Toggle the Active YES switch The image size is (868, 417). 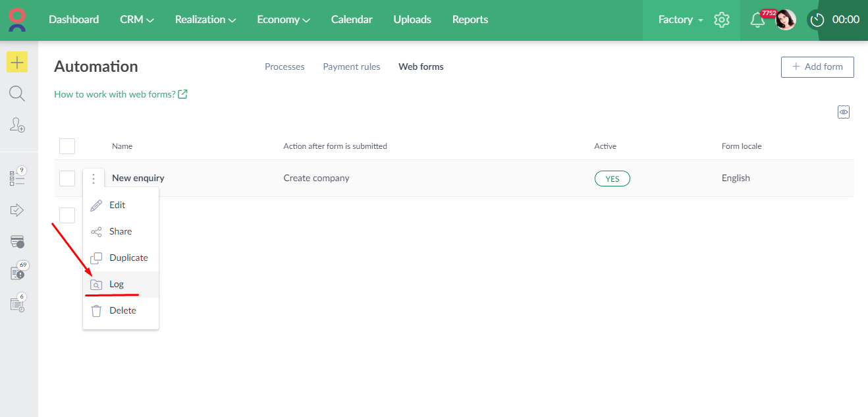point(612,179)
